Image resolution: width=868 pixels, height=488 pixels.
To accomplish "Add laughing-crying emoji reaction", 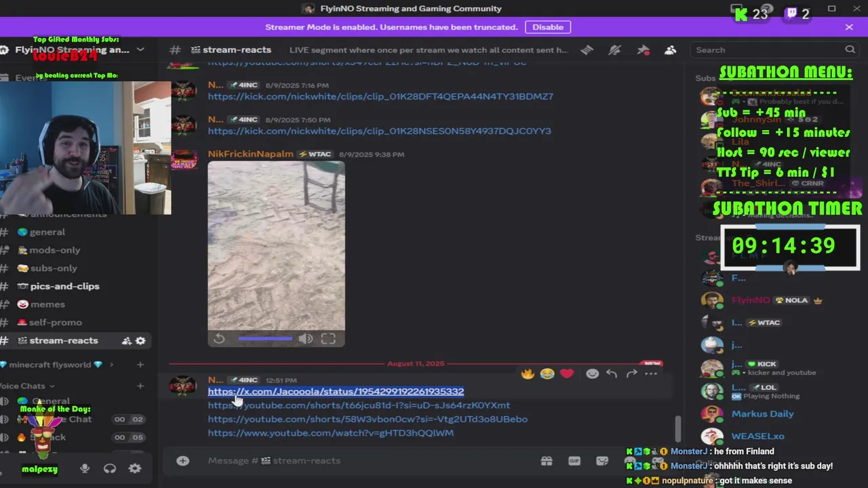I will click(547, 373).
